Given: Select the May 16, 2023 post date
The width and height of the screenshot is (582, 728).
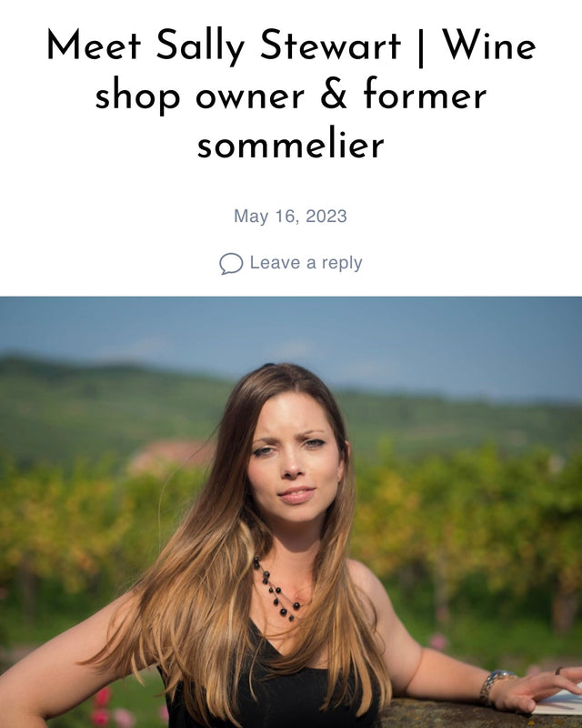Looking at the screenshot, I should pyautogui.click(x=290, y=217).
